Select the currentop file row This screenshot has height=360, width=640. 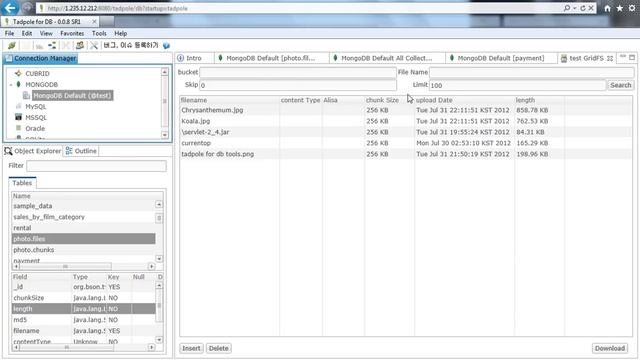[406, 143]
